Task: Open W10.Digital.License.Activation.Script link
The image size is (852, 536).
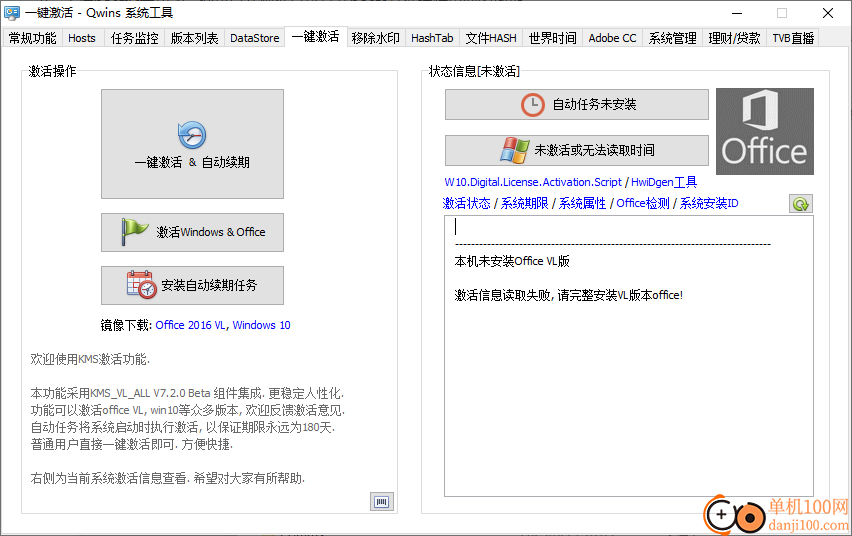Action: (x=532, y=182)
